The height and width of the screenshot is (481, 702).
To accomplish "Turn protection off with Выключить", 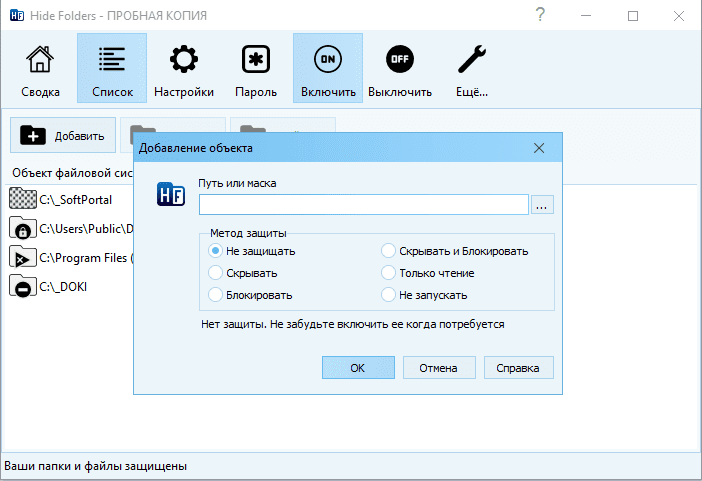I will tap(400, 68).
